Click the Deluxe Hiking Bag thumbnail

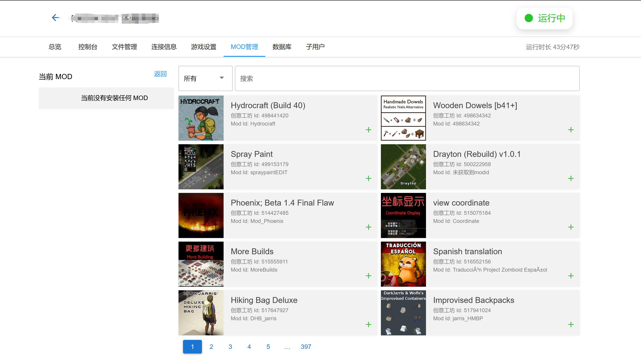[x=201, y=313]
